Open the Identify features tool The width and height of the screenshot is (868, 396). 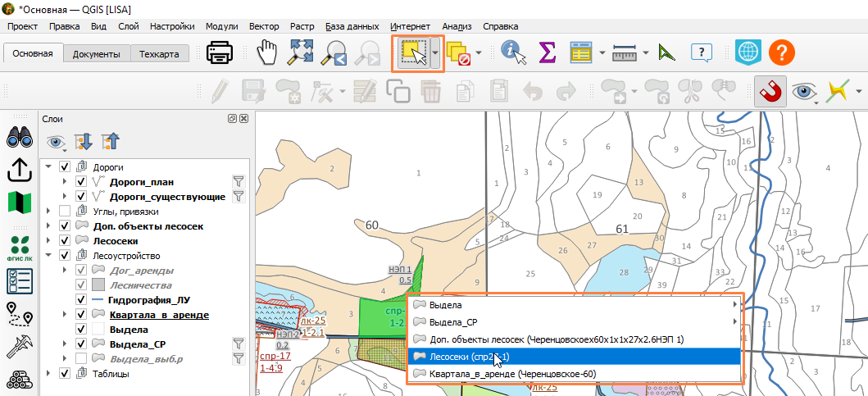pos(513,53)
